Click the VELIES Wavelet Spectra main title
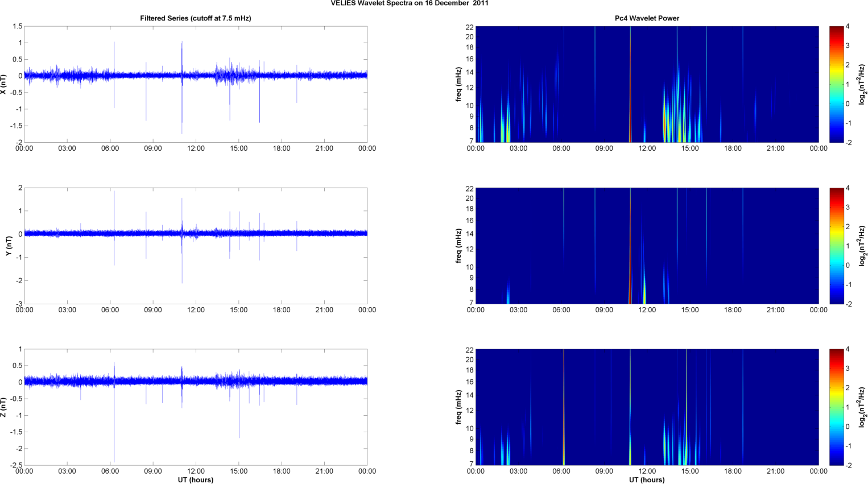This screenshot has width=868, height=484. click(410, 3)
